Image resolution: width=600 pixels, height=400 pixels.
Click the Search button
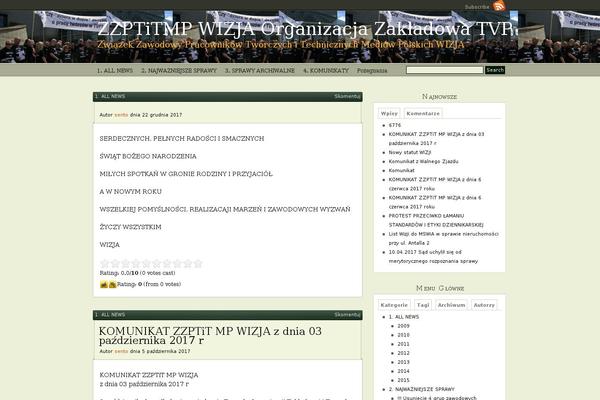(x=495, y=70)
